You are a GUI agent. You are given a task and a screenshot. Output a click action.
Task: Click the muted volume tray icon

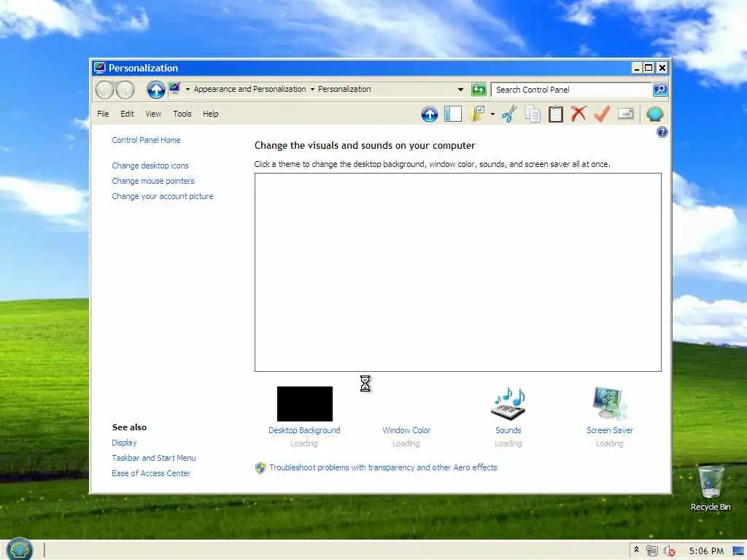670,551
